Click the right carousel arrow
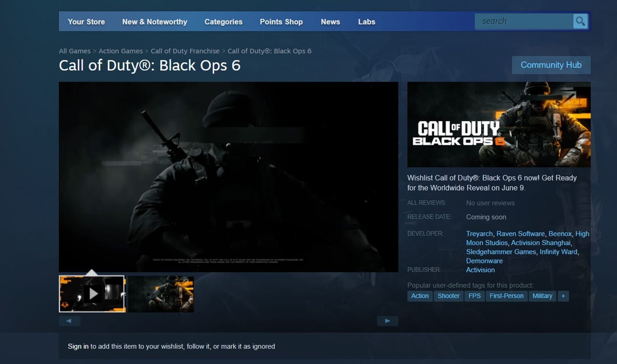The image size is (617, 364). tap(387, 321)
